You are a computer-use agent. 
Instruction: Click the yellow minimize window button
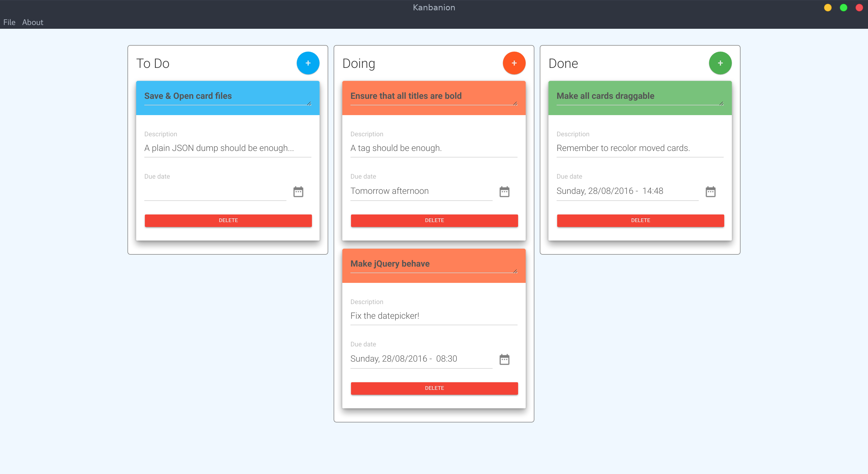coord(828,7)
